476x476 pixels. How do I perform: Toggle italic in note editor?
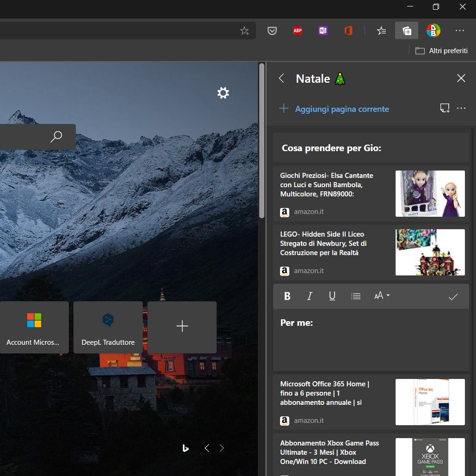pyautogui.click(x=310, y=296)
